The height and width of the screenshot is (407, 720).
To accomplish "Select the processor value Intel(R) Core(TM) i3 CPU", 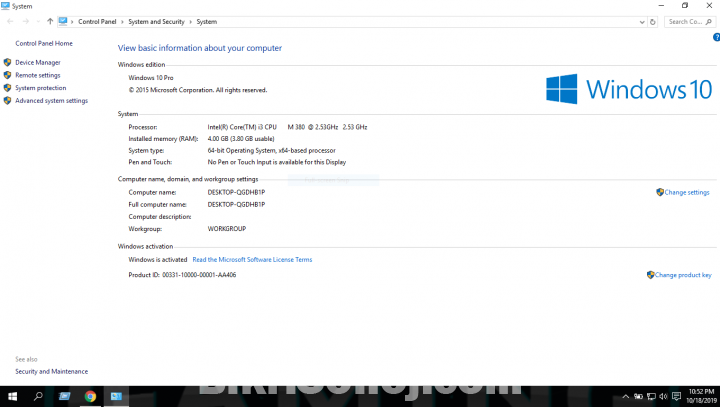I will coord(242,127).
